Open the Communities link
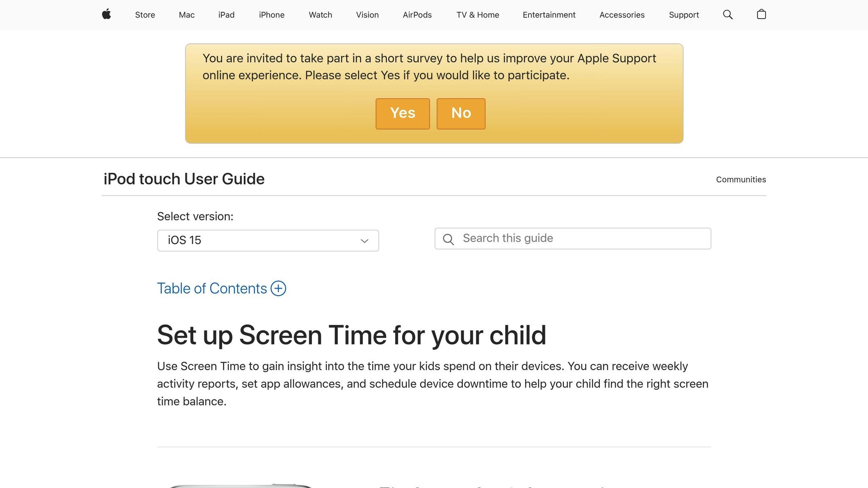Image resolution: width=868 pixels, height=488 pixels. [x=740, y=179]
